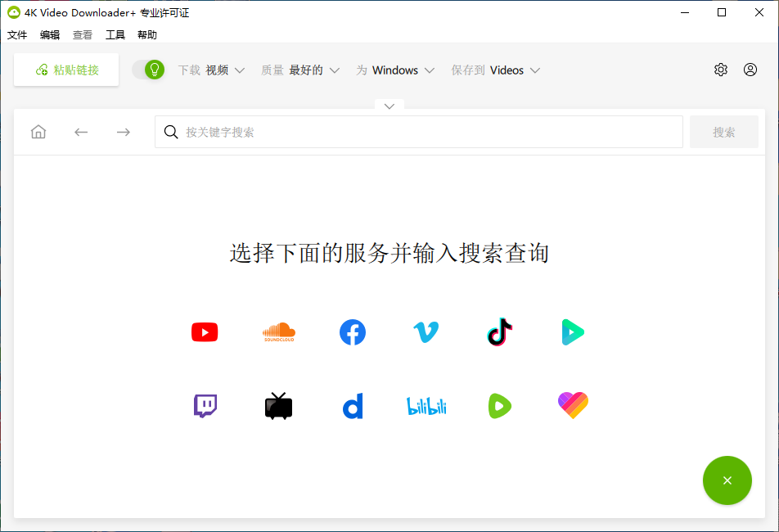Select the YouTube service icon
This screenshot has height=532, width=779.
pyautogui.click(x=205, y=332)
